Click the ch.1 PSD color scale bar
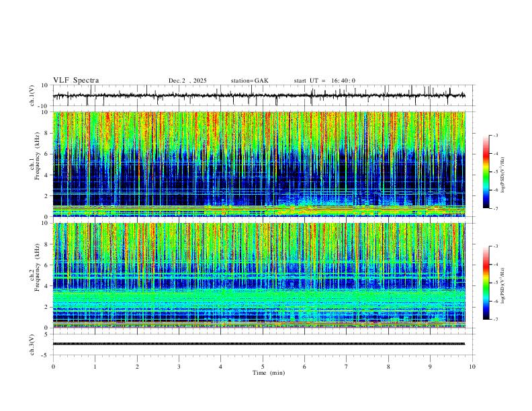The width and height of the screenshot is (532, 411). 486,172
